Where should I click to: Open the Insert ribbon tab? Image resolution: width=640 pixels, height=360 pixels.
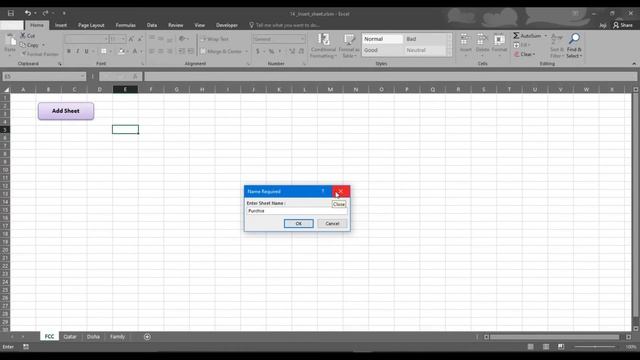pyautogui.click(x=61, y=25)
